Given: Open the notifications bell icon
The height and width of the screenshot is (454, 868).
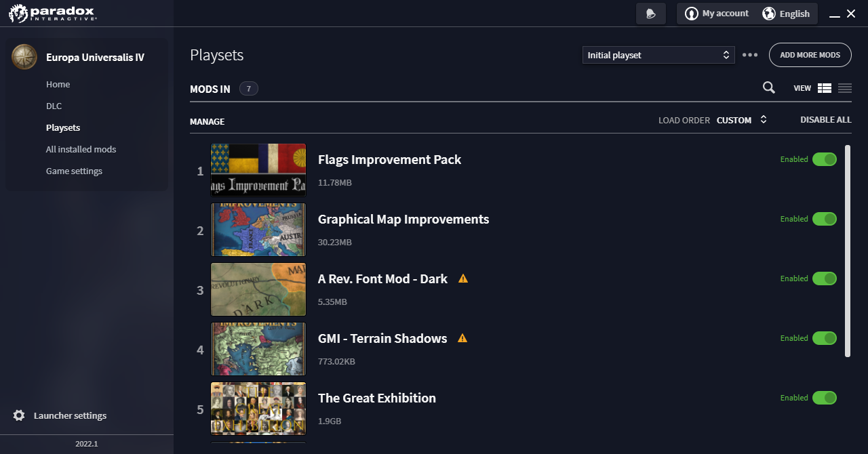Looking at the screenshot, I should pyautogui.click(x=651, y=14).
